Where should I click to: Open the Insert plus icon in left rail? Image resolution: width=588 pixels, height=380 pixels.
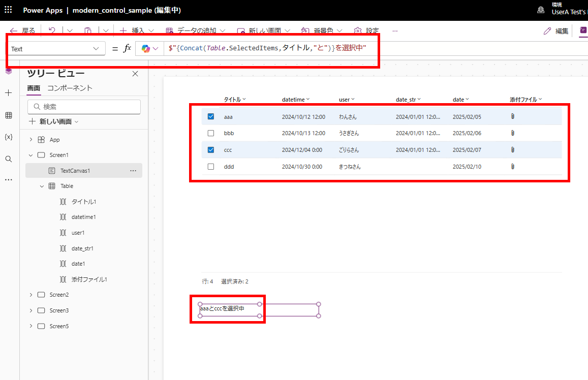click(x=9, y=92)
